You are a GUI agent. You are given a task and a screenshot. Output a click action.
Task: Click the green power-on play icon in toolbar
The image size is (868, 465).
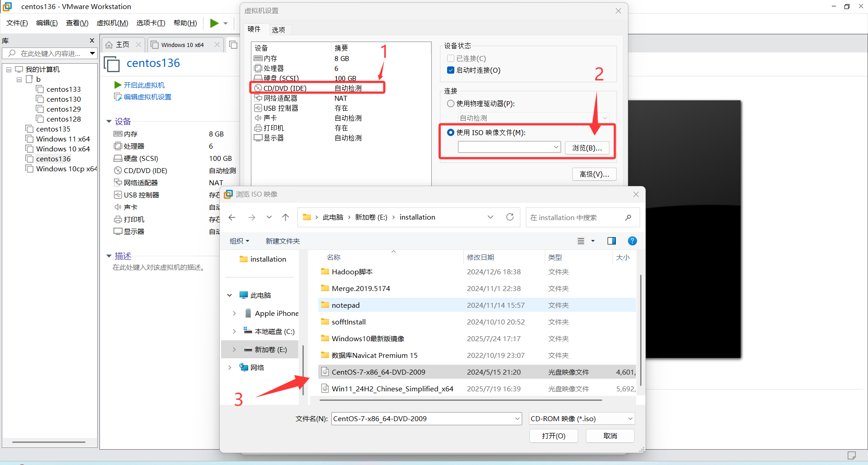[x=214, y=23]
